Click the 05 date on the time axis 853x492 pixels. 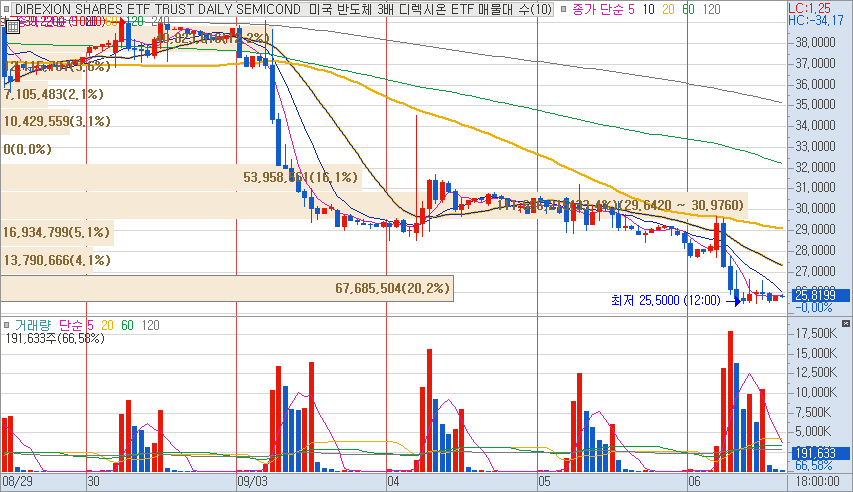tap(545, 481)
